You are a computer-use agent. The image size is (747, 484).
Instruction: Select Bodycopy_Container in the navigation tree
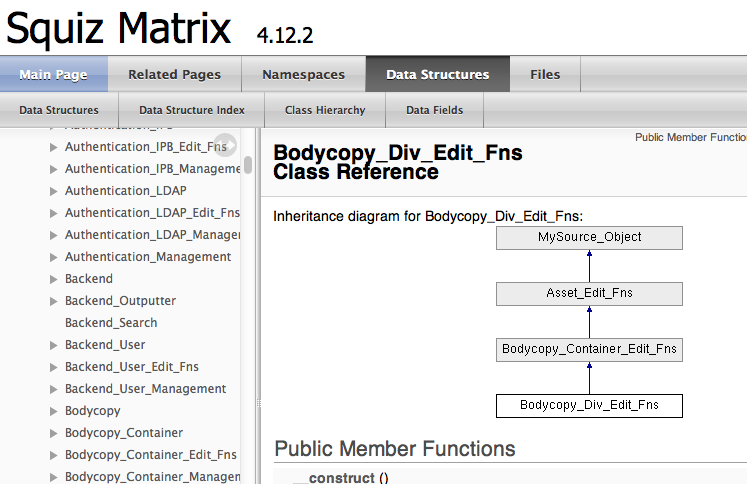(124, 433)
